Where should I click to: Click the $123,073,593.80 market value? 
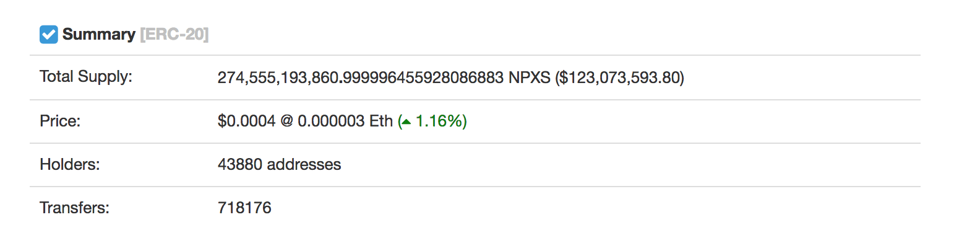click(620, 77)
